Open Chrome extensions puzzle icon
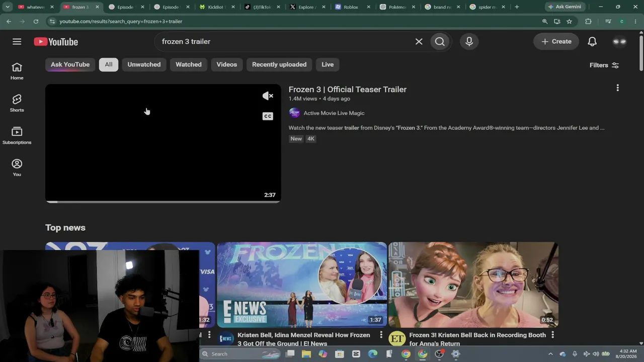This screenshot has width=644, height=362. click(588, 22)
